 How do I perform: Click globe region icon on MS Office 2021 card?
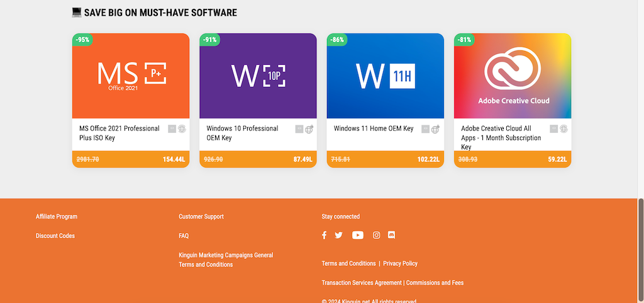pyautogui.click(x=182, y=129)
